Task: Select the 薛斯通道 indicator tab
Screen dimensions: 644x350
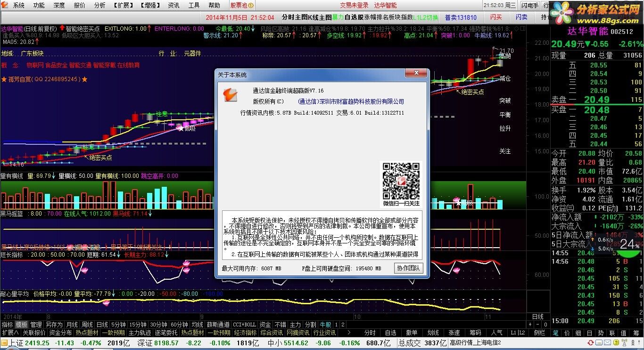Action: click(218, 325)
